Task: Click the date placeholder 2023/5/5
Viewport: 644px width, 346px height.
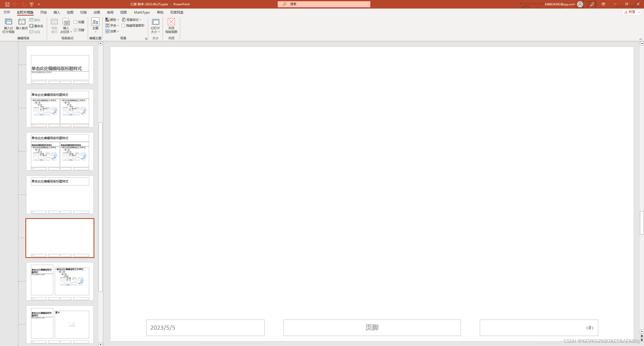Action: 205,328
